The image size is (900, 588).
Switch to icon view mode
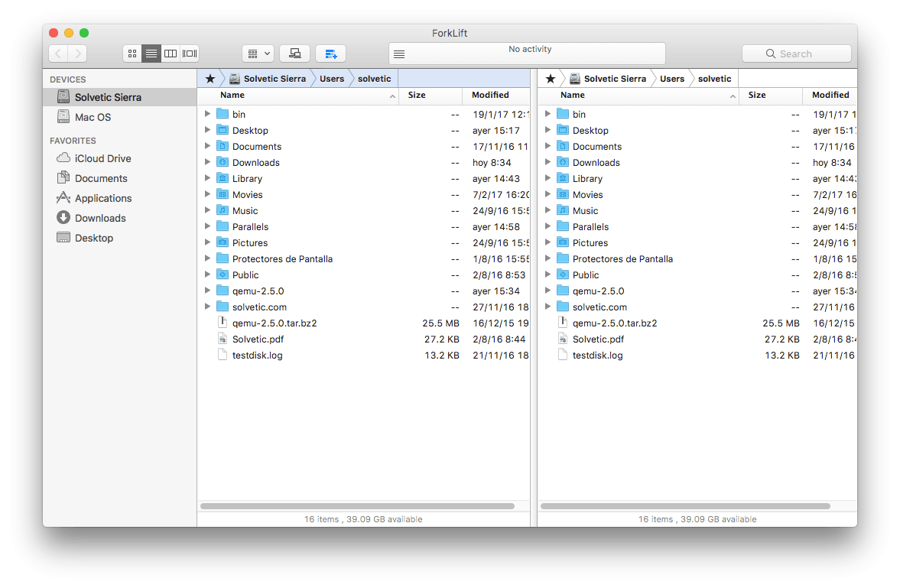132,54
